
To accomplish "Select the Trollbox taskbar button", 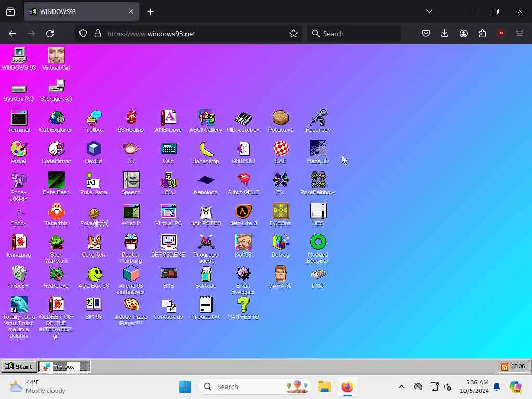I will (x=64, y=366).
